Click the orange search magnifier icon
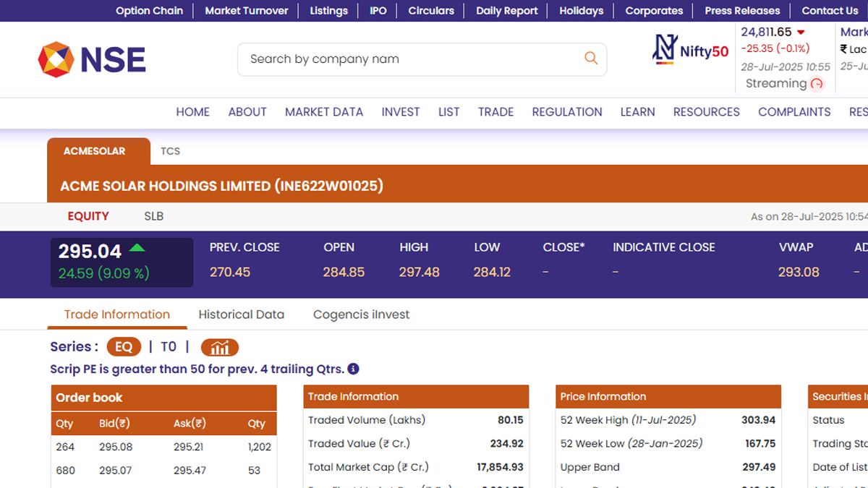Viewport: 868px width, 488px height. coord(591,59)
